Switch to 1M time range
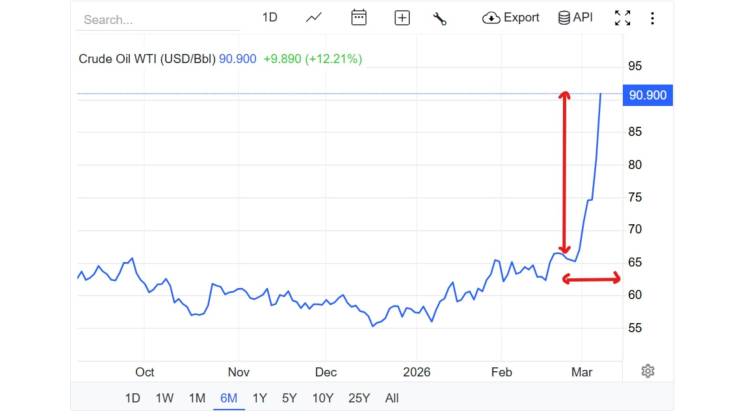The width and height of the screenshot is (743, 418). (197, 398)
